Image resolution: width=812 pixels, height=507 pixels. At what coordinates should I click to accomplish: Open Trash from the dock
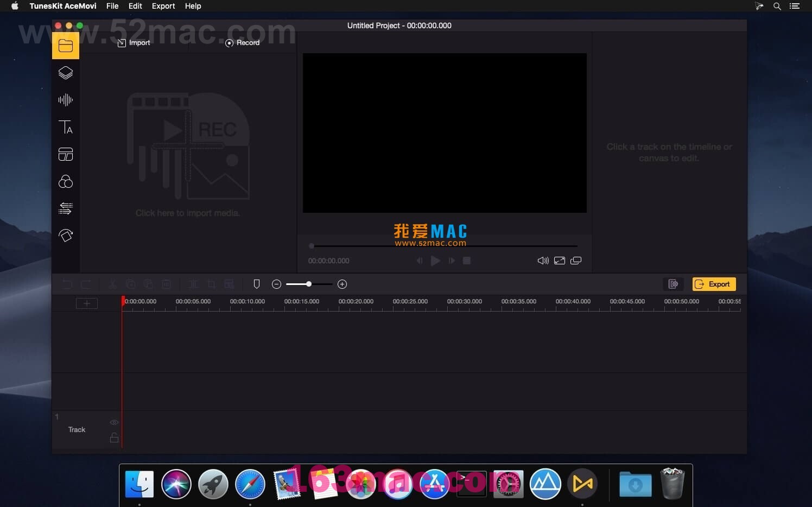[x=673, y=484]
